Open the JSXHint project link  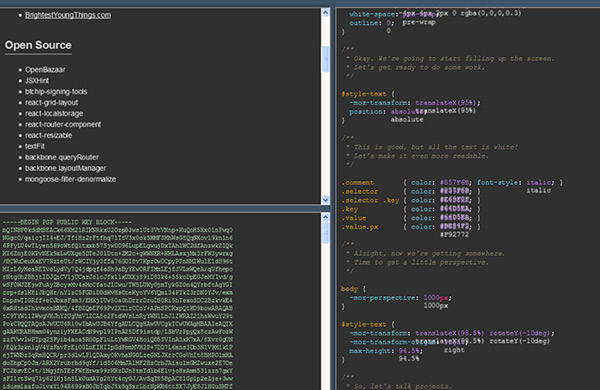[x=37, y=80]
